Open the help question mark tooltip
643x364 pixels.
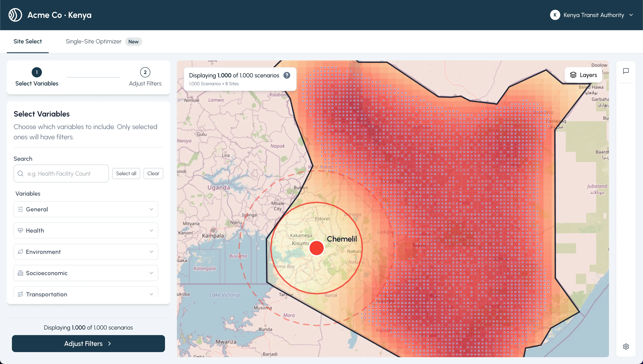[x=287, y=75]
